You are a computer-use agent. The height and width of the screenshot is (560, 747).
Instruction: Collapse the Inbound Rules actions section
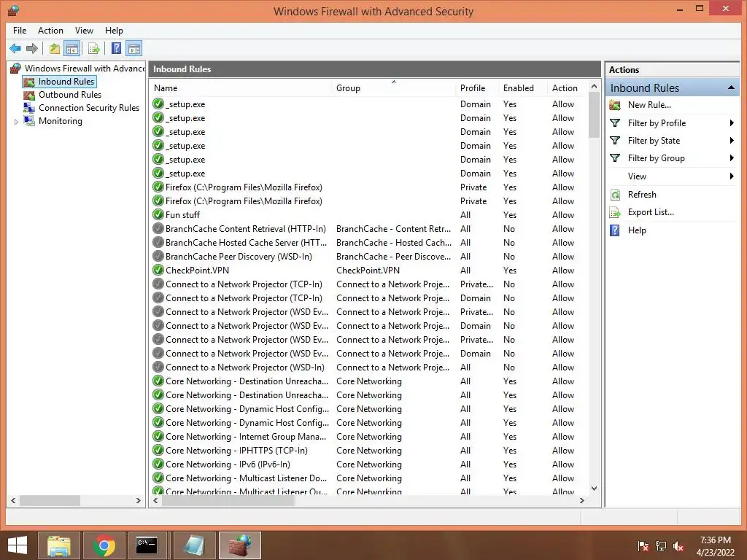(731, 87)
